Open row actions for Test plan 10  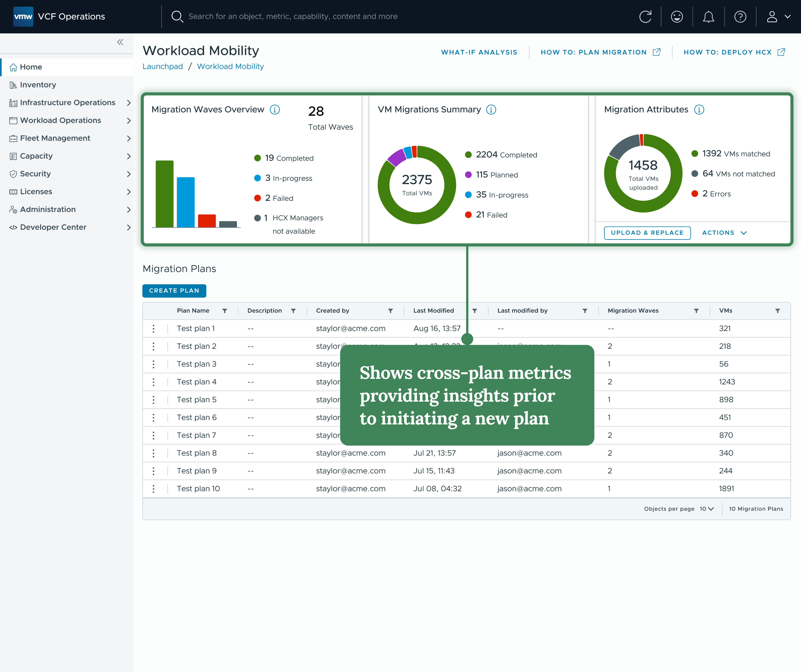pos(153,489)
